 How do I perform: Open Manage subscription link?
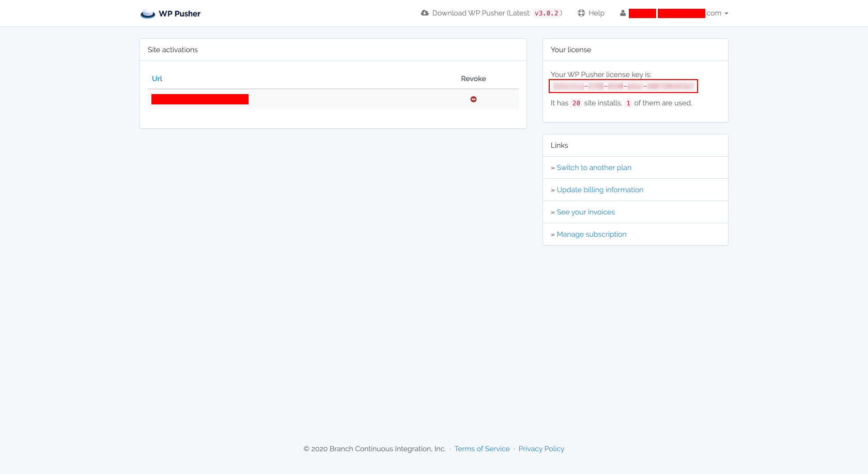591,234
